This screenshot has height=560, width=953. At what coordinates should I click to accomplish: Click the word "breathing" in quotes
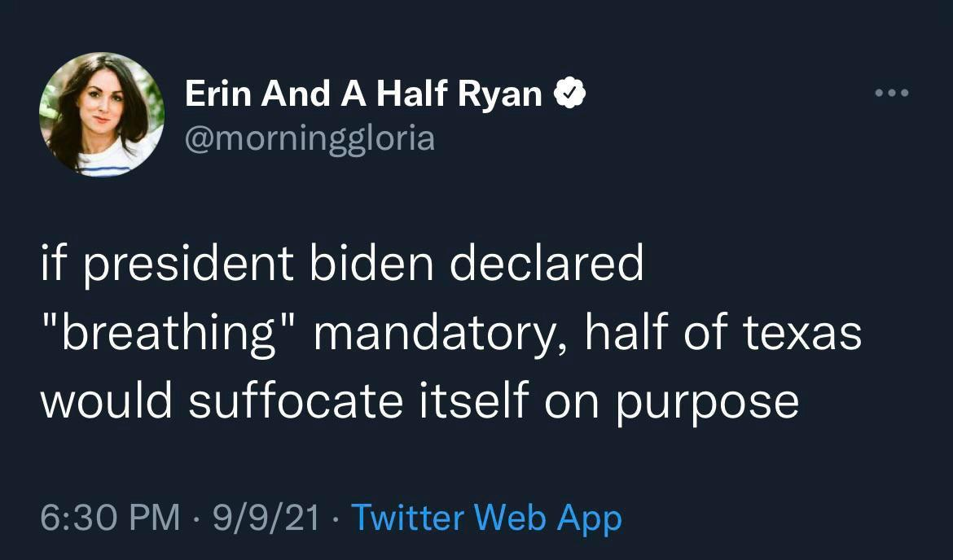pos(170,335)
